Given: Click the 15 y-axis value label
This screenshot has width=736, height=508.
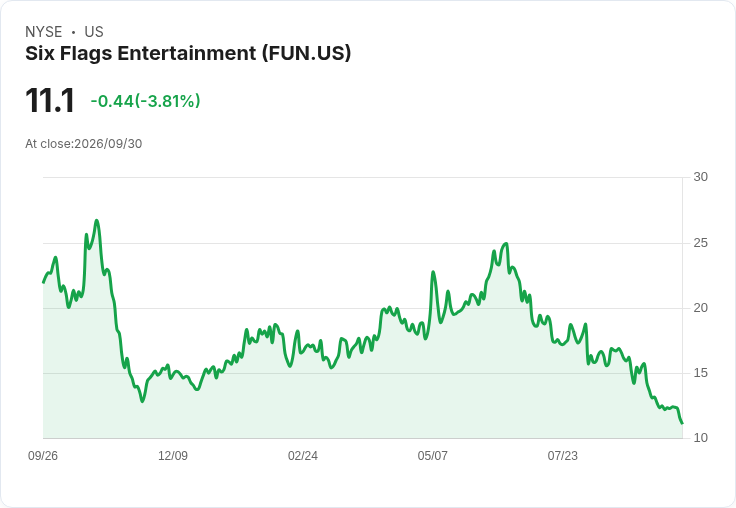Looking at the screenshot, I should (700, 373).
